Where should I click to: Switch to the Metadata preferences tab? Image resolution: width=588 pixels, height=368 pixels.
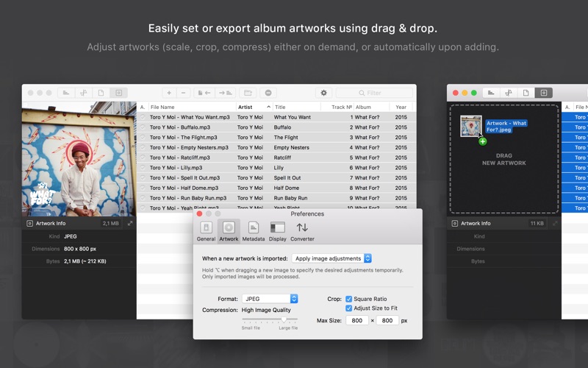tap(253, 231)
